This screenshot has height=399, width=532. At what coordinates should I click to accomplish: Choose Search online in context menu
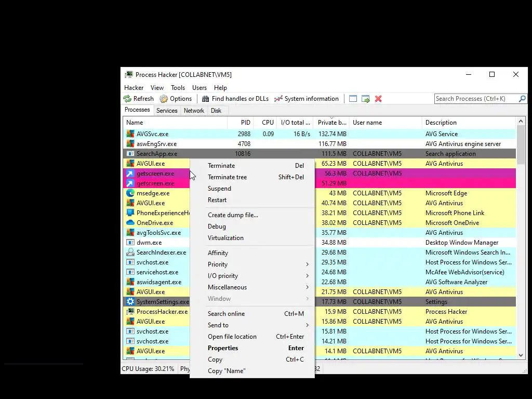pyautogui.click(x=252, y=313)
